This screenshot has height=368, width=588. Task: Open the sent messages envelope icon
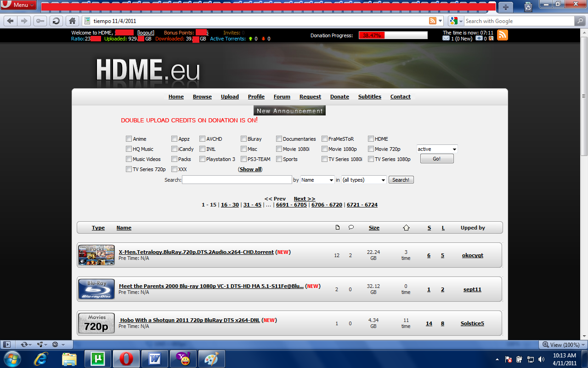click(479, 39)
